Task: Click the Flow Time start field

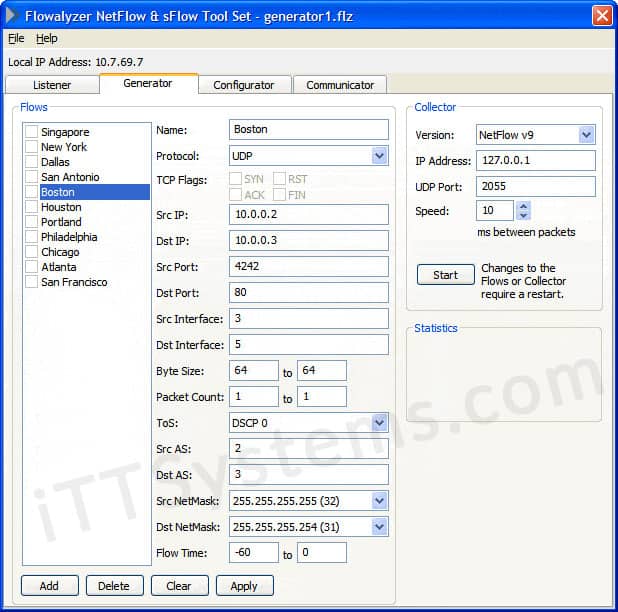Action: [254, 552]
